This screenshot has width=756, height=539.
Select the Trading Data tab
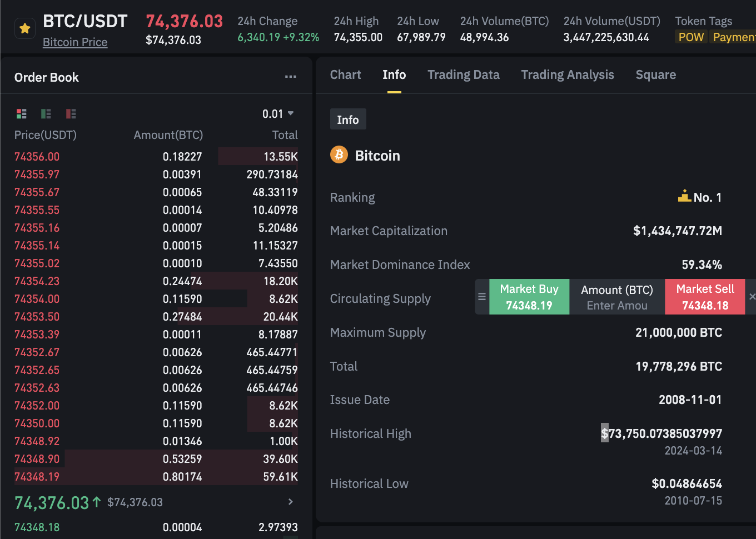464,74
